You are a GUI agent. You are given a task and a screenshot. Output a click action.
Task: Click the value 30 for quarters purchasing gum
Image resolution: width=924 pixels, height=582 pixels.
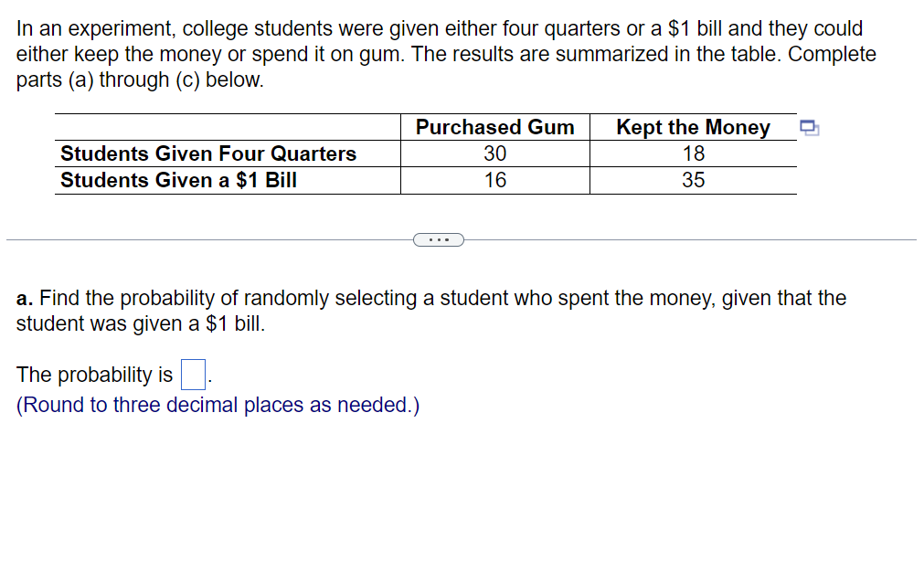point(494,153)
